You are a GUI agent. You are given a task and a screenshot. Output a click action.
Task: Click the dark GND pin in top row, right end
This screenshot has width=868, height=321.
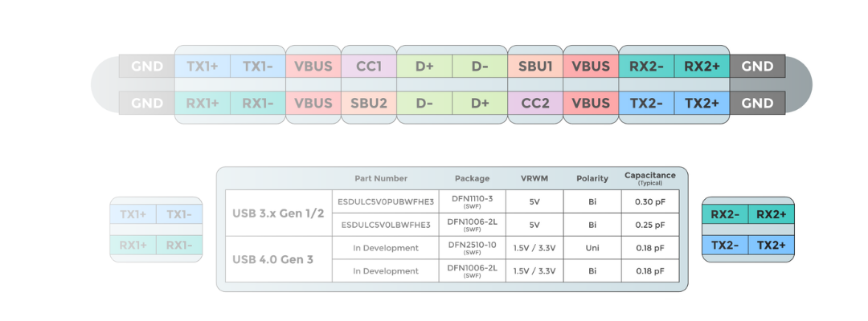pos(757,67)
